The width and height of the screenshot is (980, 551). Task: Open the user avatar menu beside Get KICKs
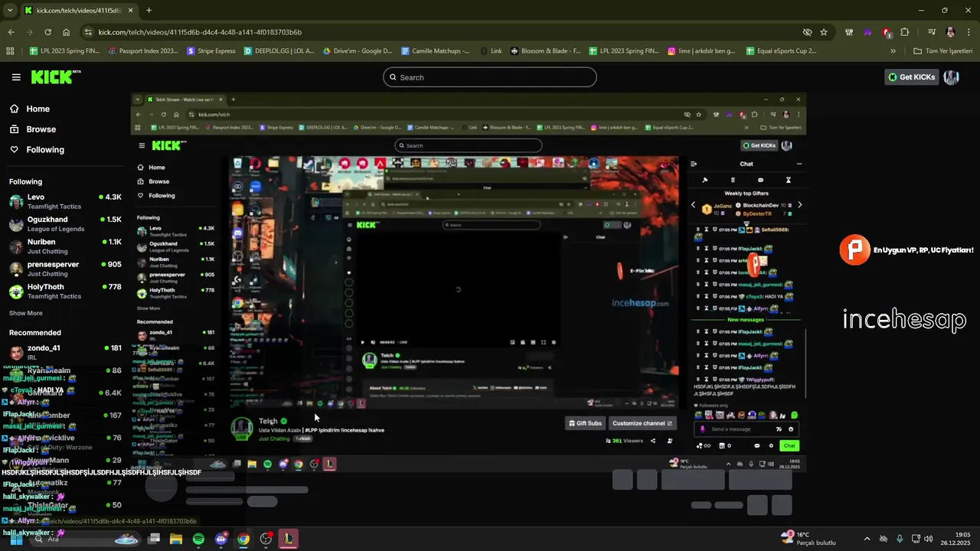pos(951,77)
